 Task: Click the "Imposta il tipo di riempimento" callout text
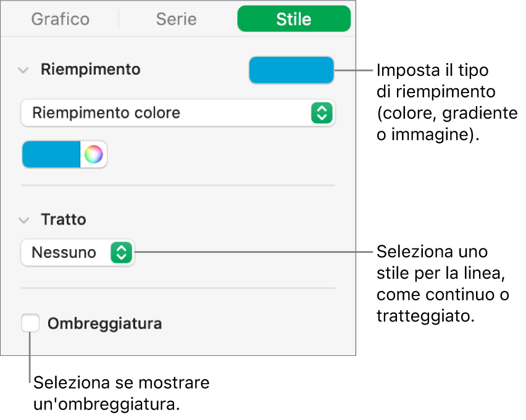point(446,102)
